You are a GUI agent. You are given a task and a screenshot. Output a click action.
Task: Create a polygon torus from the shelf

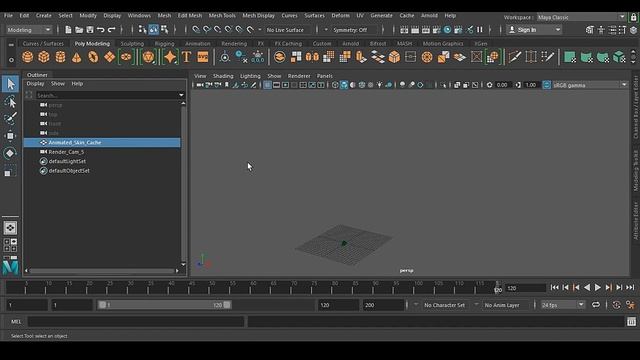93,57
